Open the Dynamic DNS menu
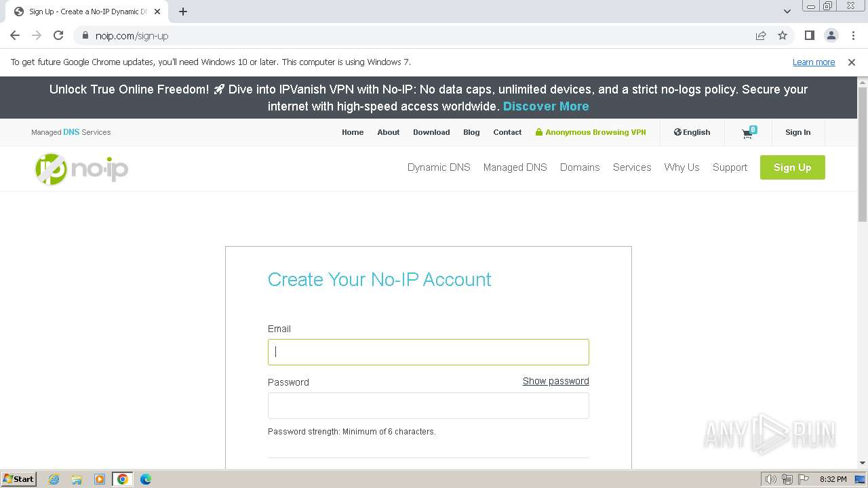868x488 pixels. [439, 167]
